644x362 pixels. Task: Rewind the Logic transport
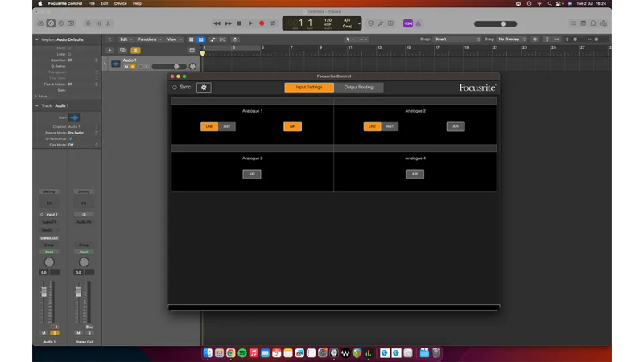[x=217, y=23]
